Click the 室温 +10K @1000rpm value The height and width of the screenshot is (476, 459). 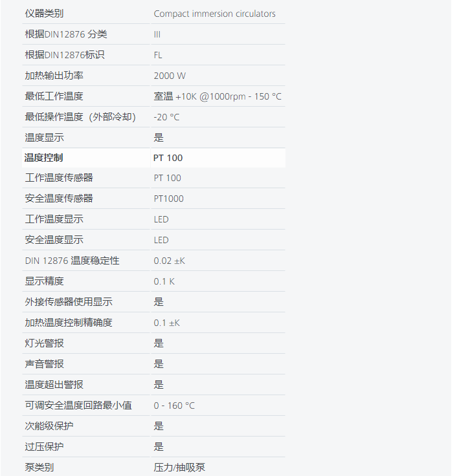(x=218, y=96)
